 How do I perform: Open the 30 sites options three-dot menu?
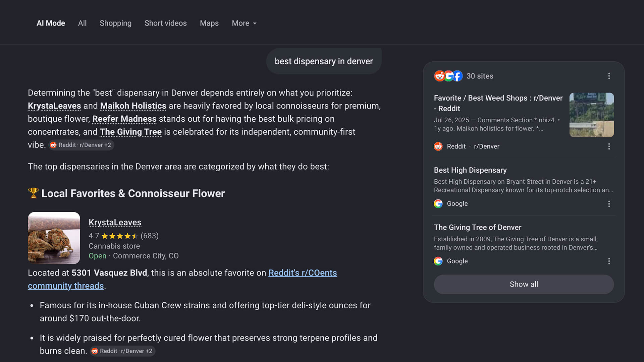609,76
